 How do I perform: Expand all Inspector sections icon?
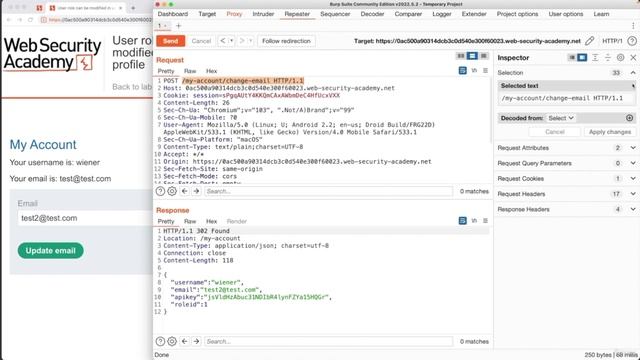(x=595, y=58)
